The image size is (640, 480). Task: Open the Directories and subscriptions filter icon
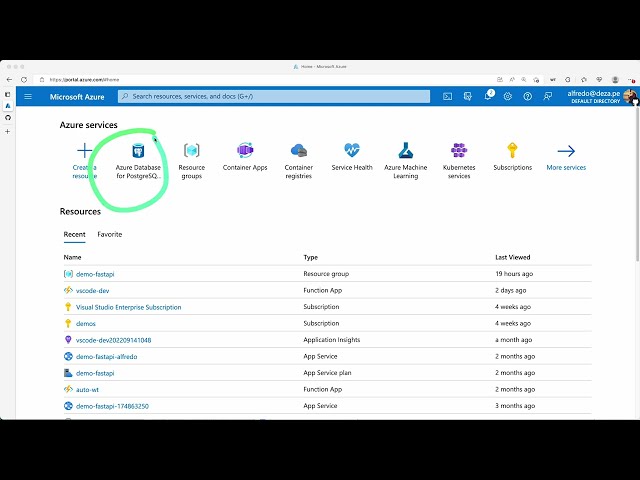click(x=468, y=96)
